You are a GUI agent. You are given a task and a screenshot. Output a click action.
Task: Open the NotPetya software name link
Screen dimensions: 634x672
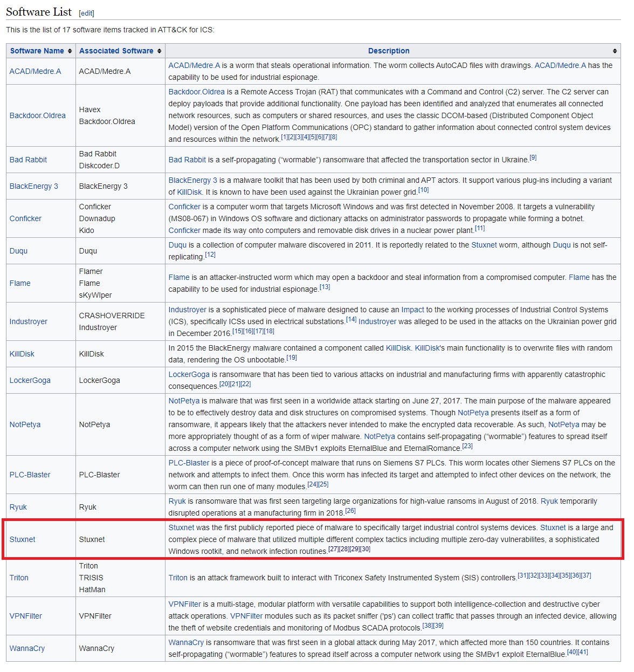point(25,424)
